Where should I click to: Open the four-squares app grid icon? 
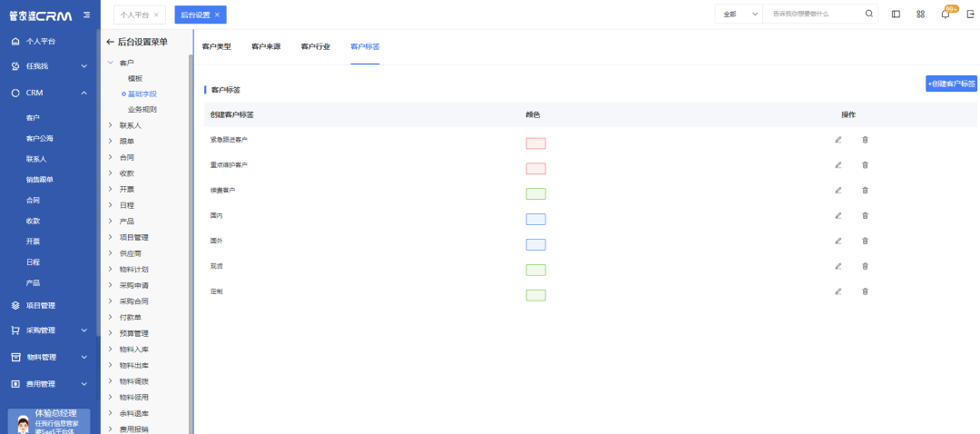(x=920, y=15)
